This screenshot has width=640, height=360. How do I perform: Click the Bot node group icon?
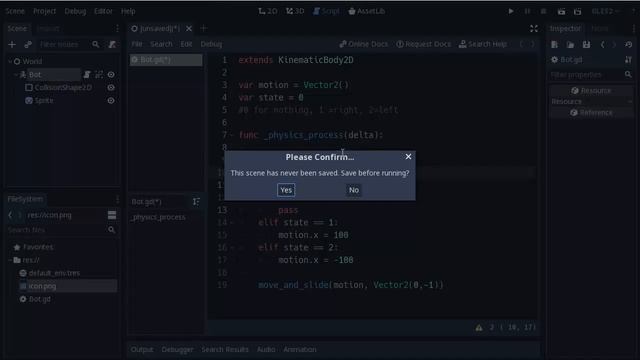coord(99,74)
